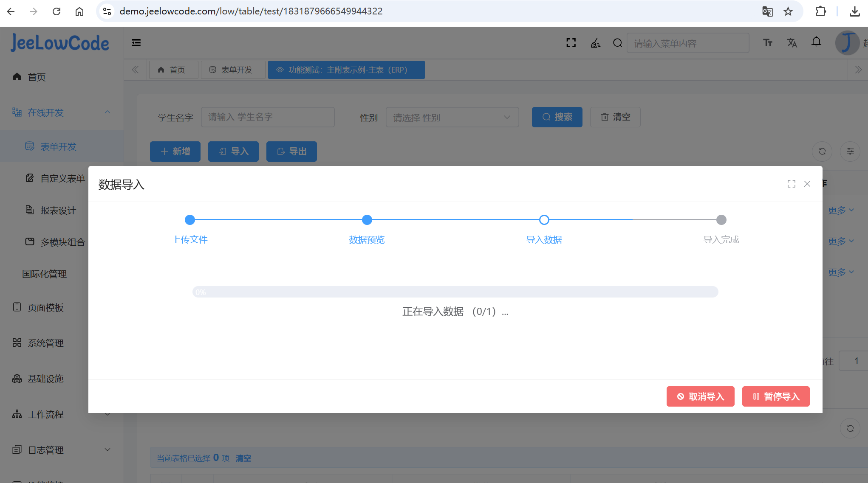Click the header search magnifier icon

click(x=617, y=43)
